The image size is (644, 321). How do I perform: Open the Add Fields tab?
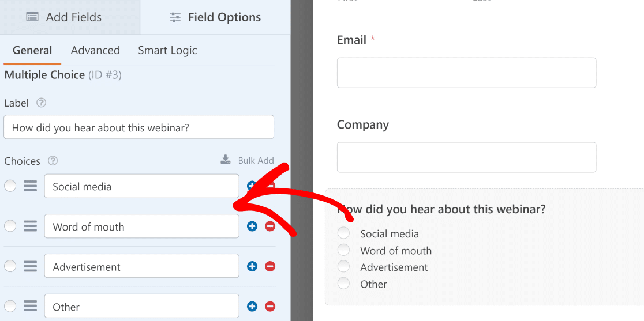click(70, 17)
